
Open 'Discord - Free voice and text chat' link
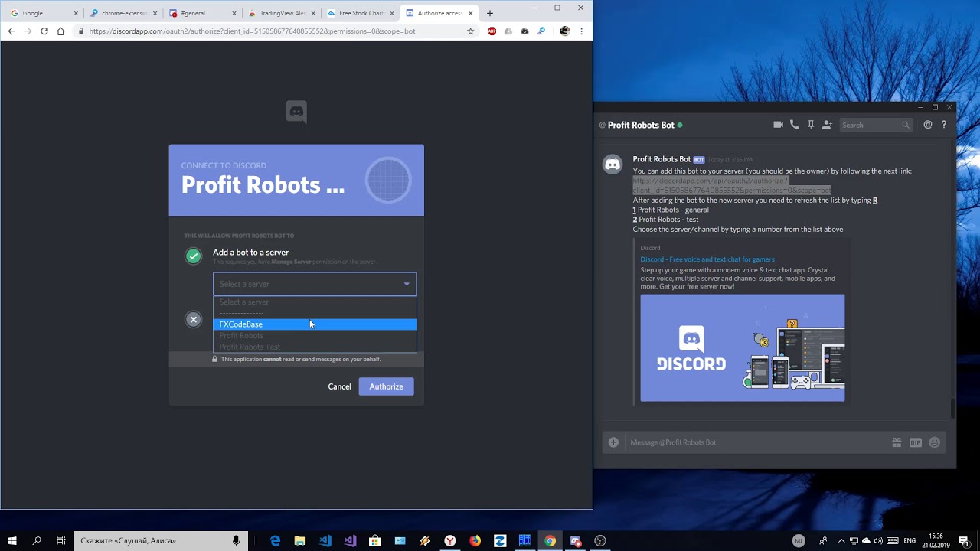[707, 259]
